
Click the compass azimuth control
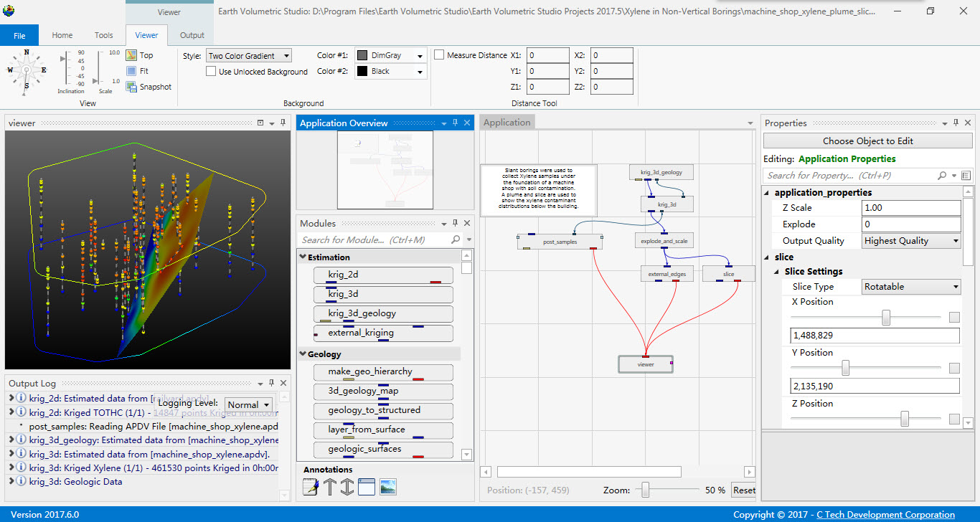point(27,70)
